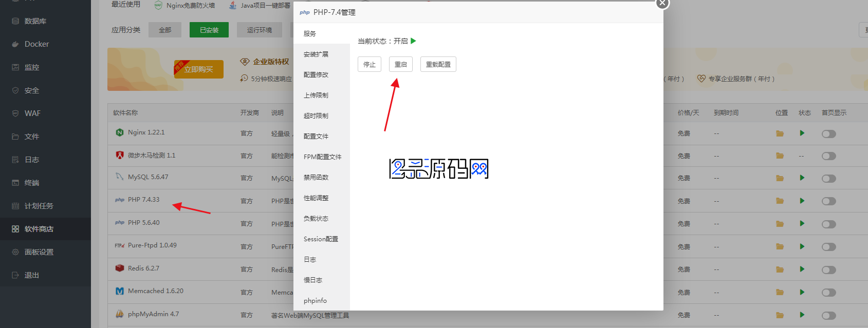Open folder location icon for 微步木马检测 row
This screenshot has width=868, height=328.
780,156
